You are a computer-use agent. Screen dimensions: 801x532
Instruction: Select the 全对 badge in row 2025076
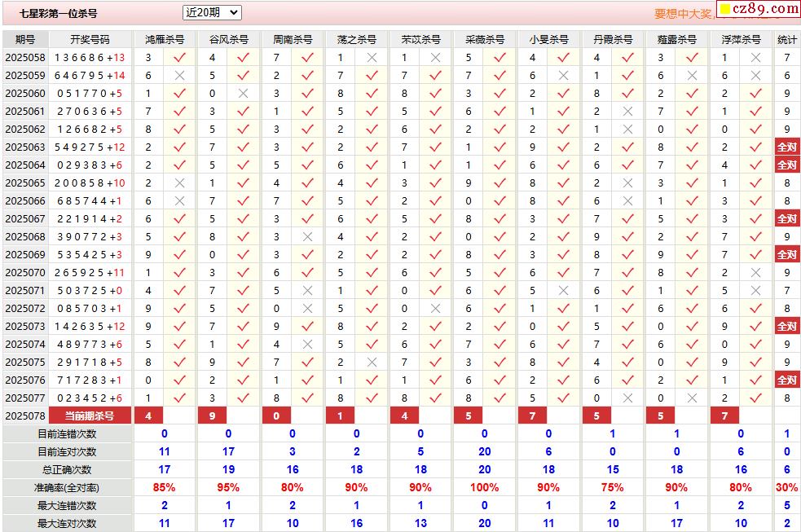coord(786,380)
